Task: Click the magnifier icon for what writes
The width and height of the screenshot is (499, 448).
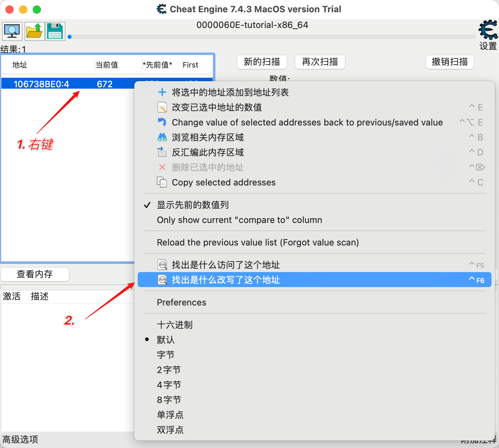Action: 163,280
